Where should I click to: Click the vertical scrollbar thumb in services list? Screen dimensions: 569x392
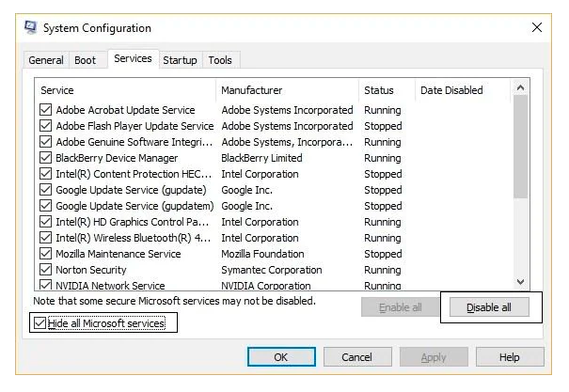520,147
